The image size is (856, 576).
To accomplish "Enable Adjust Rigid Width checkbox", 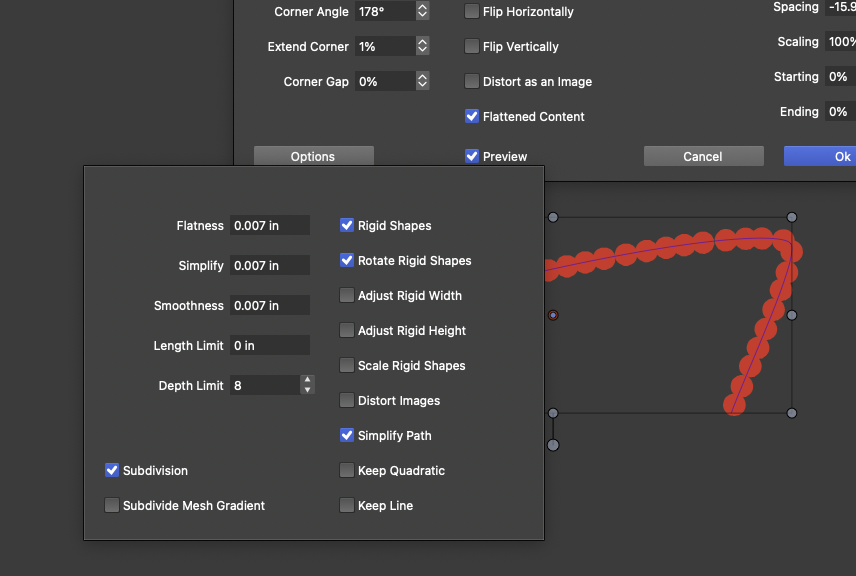I will (x=347, y=296).
